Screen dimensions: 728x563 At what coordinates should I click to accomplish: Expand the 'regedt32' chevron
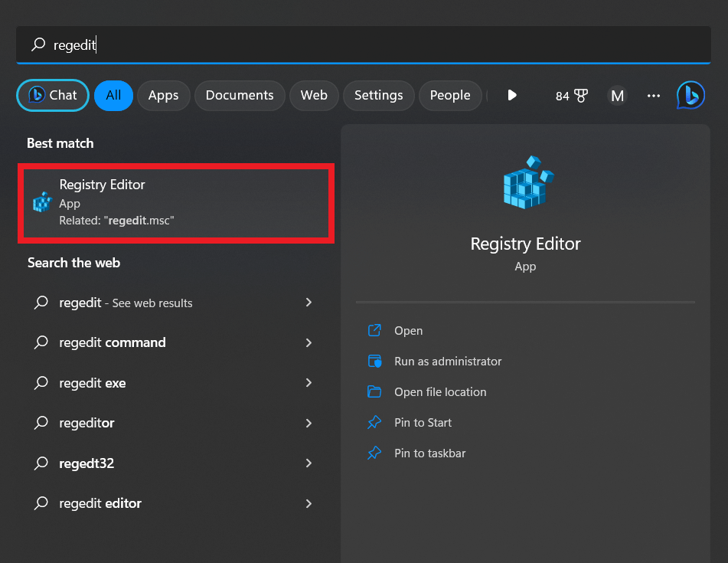coord(309,463)
